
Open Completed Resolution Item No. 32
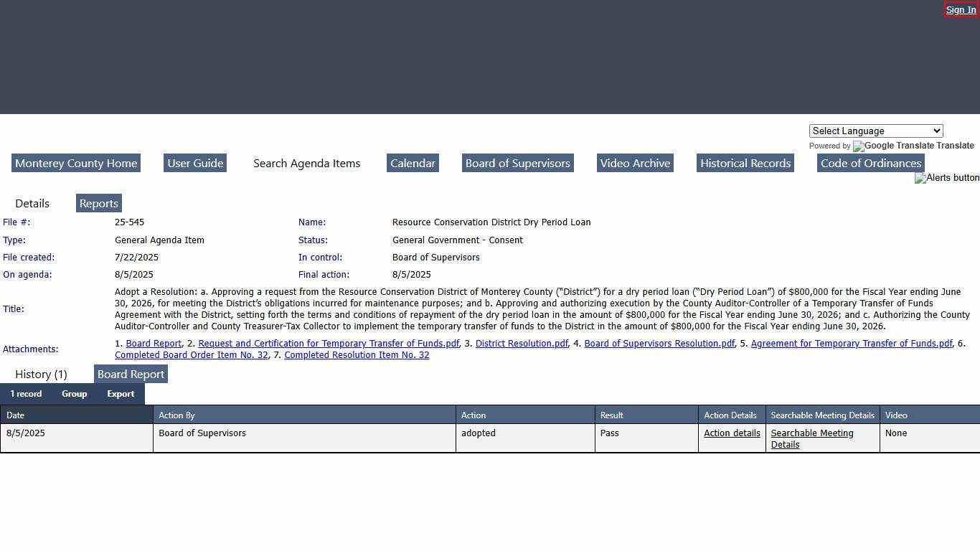(357, 355)
